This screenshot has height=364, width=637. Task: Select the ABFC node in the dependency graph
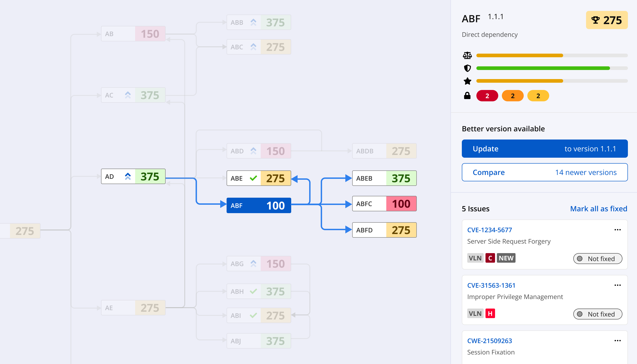coord(384,204)
